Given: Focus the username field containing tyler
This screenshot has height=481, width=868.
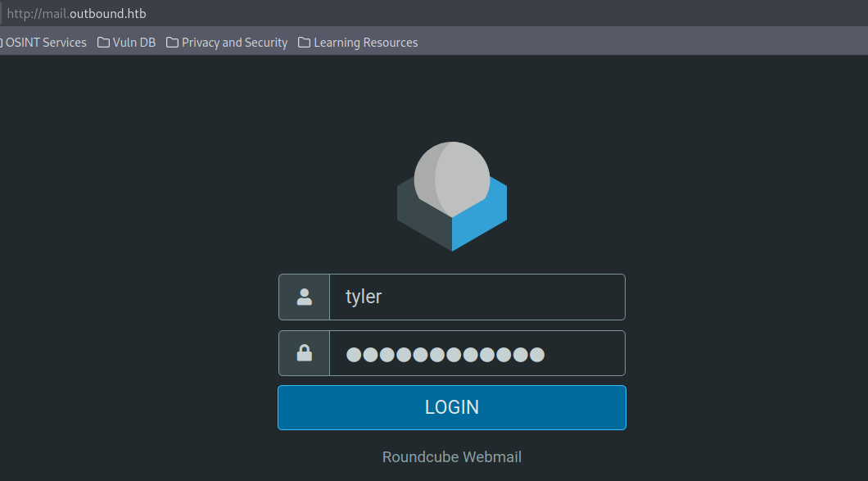Looking at the screenshot, I should [x=477, y=297].
